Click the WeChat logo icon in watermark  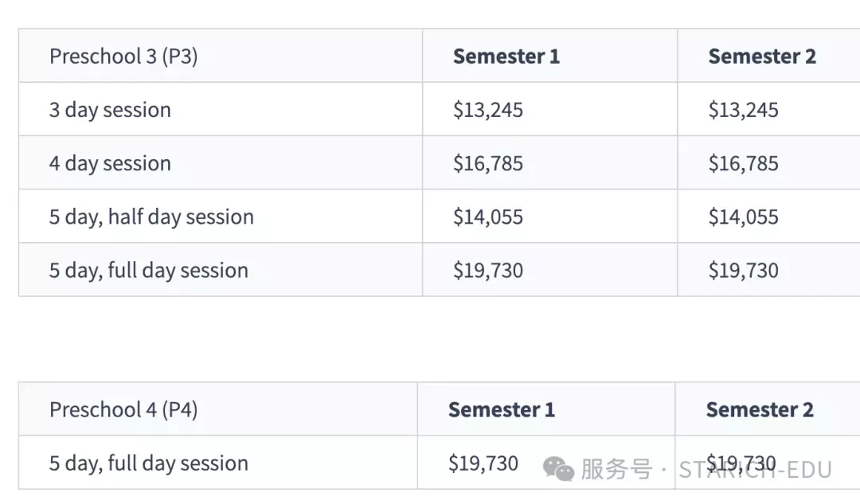[558, 470]
